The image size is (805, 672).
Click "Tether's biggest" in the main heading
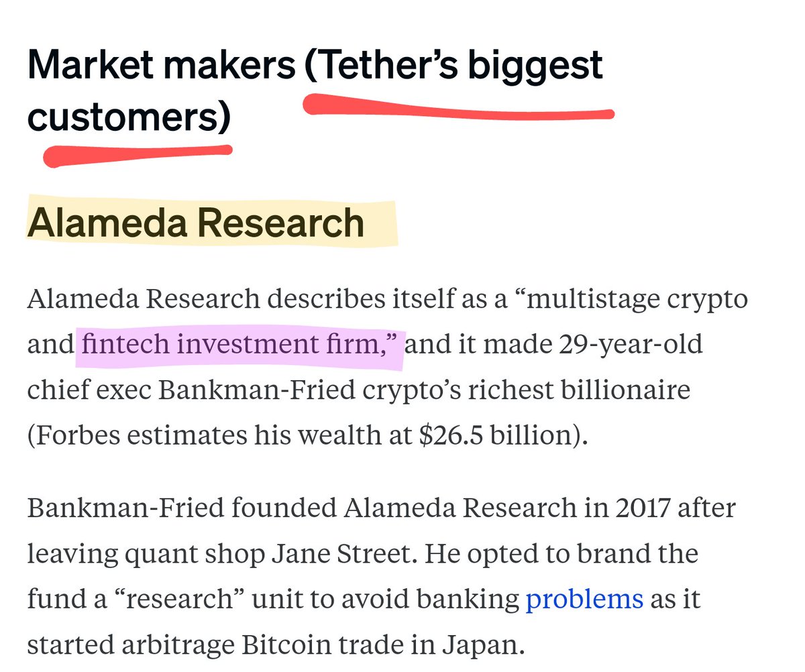tap(455, 66)
